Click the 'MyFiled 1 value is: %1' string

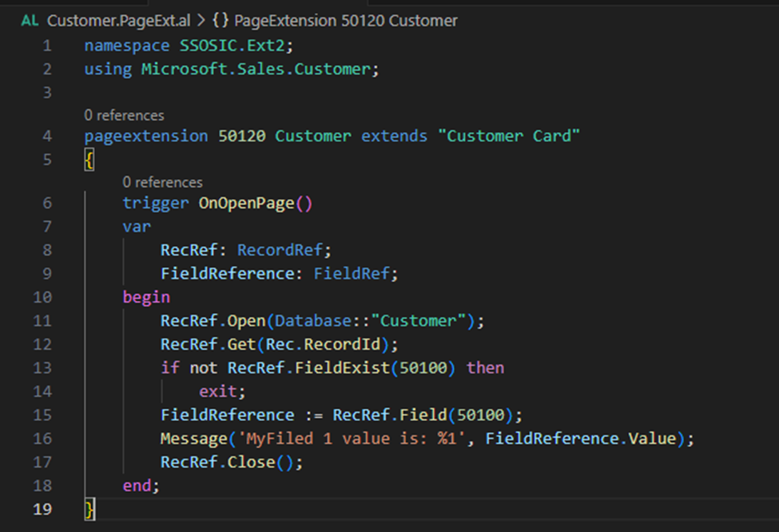352,439
